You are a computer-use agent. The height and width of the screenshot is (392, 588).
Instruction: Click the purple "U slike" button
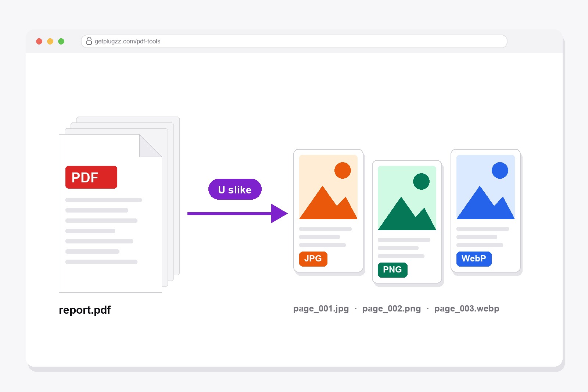[235, 189]
